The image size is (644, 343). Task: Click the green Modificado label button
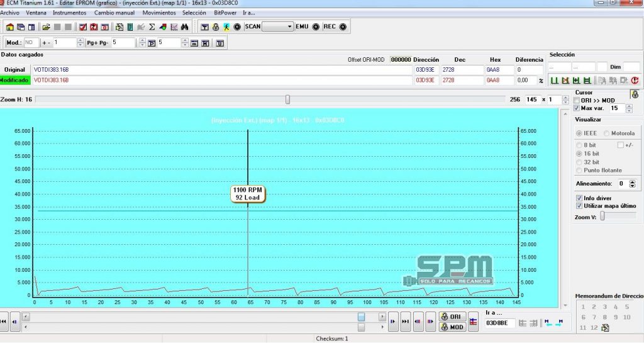point(15,80)
